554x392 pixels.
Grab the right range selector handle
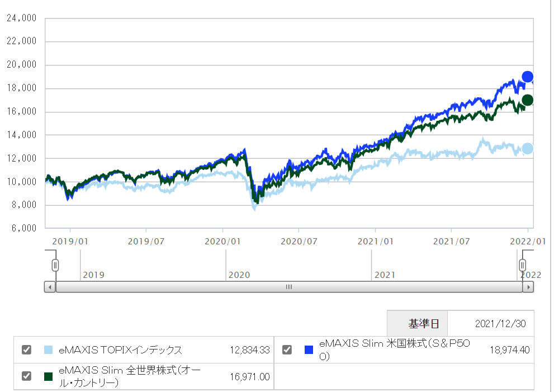coord(523,265)
